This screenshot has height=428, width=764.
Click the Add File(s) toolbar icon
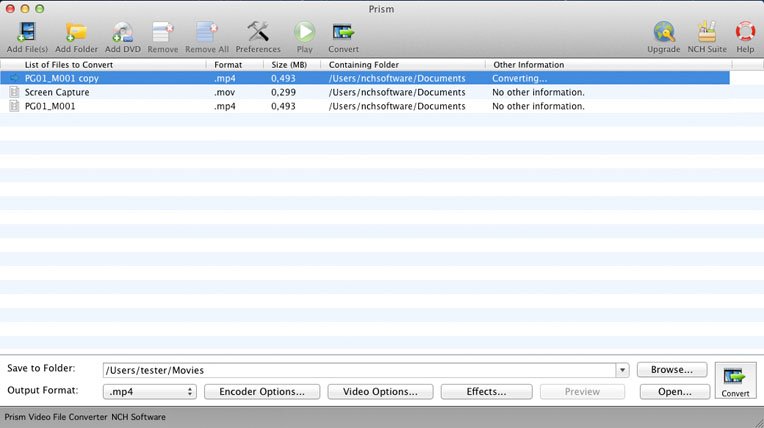click(x=27, y=35)
